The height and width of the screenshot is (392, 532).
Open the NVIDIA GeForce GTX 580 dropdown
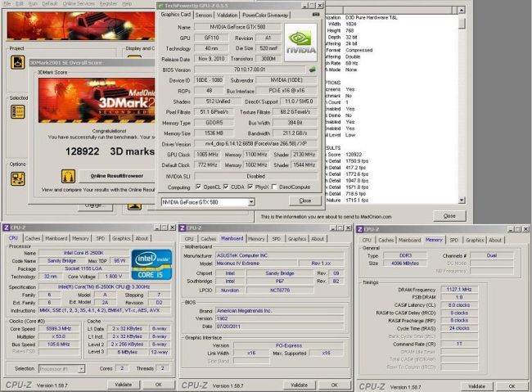(x=251, y=202)
